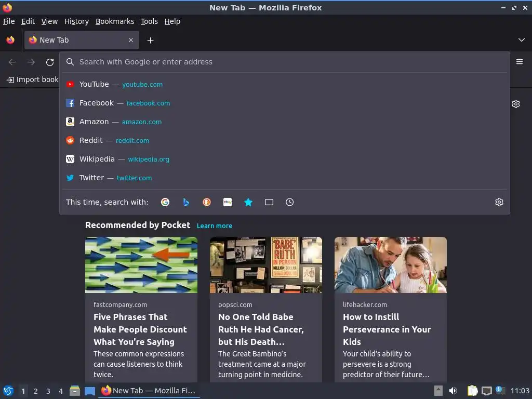The image size is (532, 399).
Task: Open update notification tray icon
Action: pos(500,390)
